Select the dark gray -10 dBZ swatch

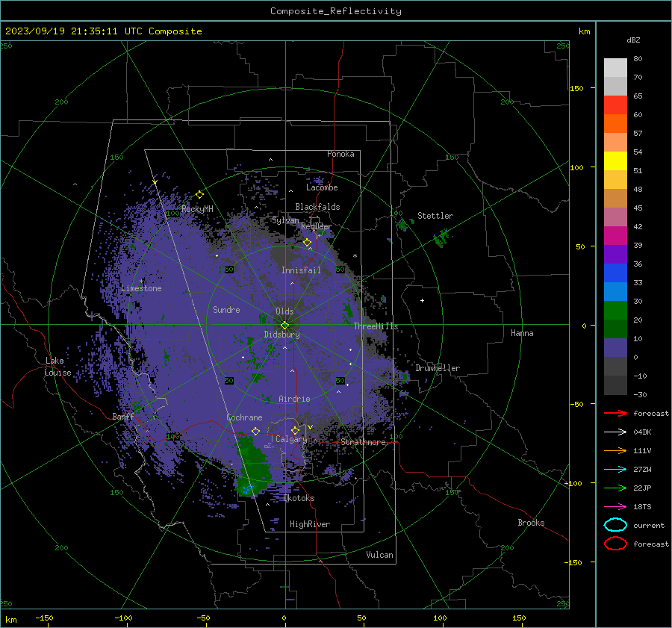615,385
